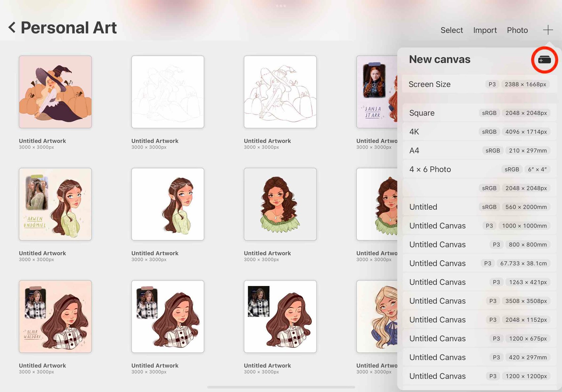Screen dimensions: 562x392
Task: Open the plaid girl artwork with dark photo
Action: pyautogui.click(x=280, y=316)
